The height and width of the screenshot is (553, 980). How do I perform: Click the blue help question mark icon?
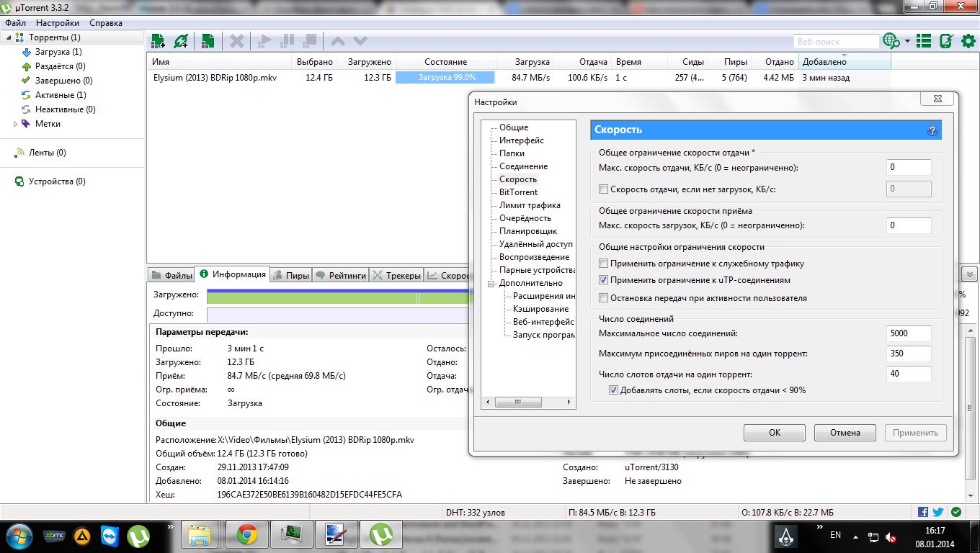tap(932, 130)
